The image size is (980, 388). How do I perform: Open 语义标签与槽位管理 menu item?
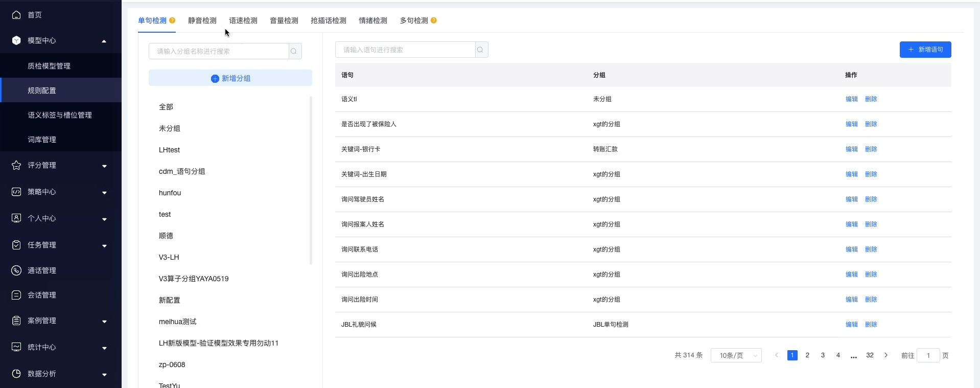click(61, 115)
